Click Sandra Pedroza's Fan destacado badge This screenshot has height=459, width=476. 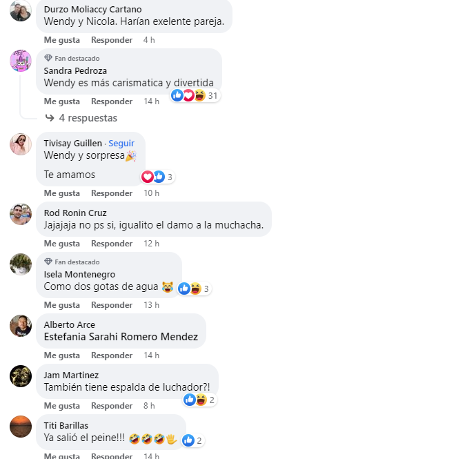point(72,58)
